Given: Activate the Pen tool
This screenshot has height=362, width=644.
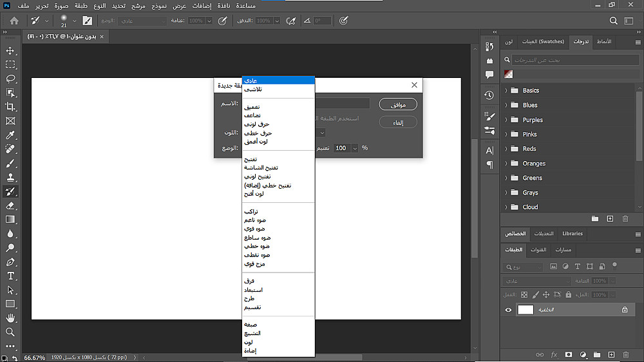Looking at the screenshot, I should click(10, 262).
